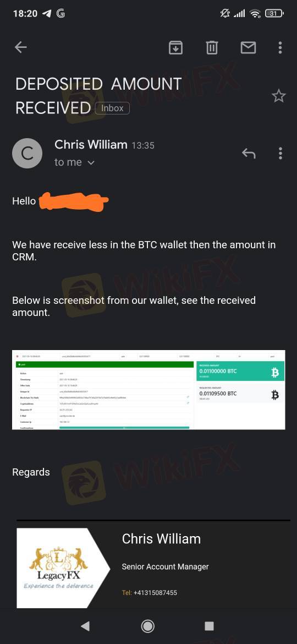Star the Deposited Amount Received email
The image size is (297, 644).
click(278, 96)
